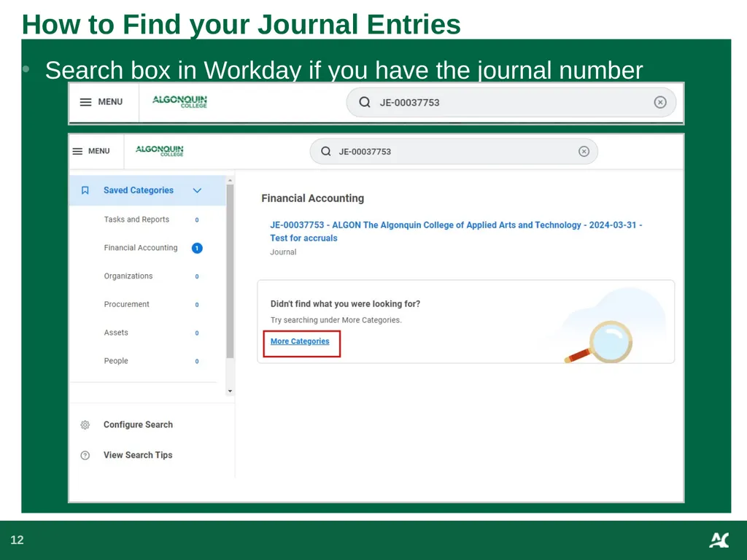This screenshot has height=560, width=747.
Task: Open the hamburger MENU in top banner
Action: click(101, 102)
